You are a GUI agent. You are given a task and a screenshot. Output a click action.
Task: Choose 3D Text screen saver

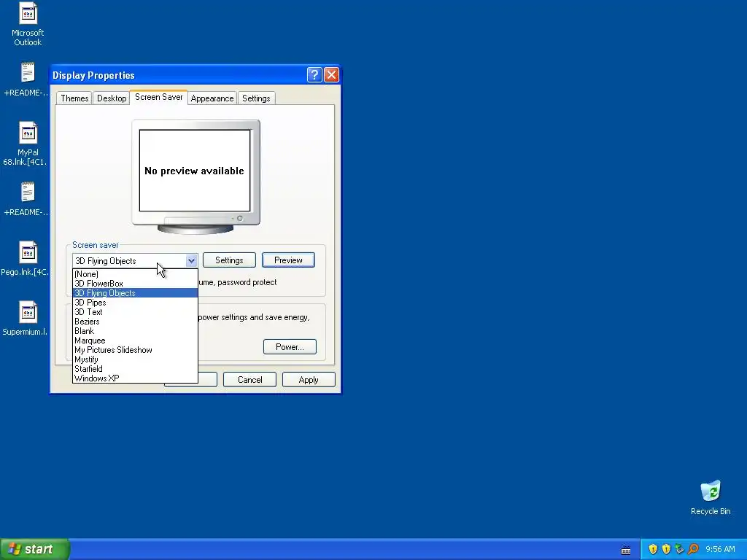point(135,312)
